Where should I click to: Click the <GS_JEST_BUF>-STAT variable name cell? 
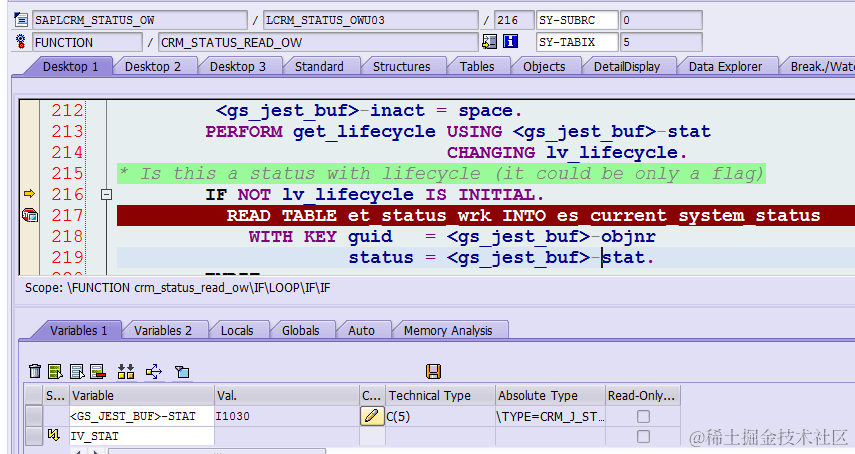[x=142, y=416]
